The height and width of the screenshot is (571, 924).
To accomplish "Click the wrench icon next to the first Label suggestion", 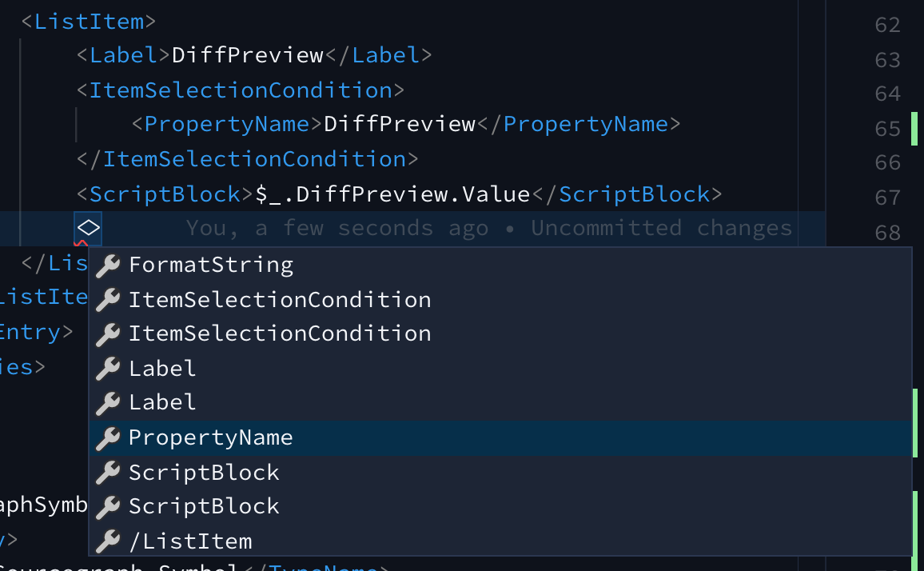I will [107, 368].
